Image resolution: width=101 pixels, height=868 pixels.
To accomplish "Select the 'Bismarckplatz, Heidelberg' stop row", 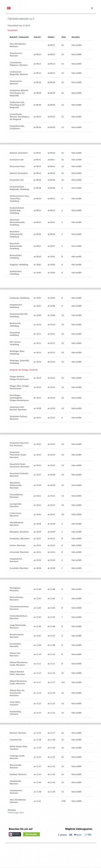I will click(x=50, y=256).
